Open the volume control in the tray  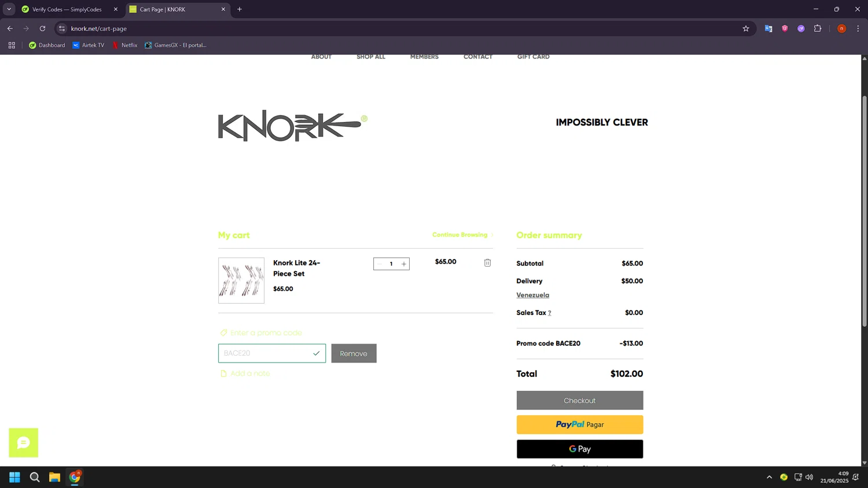click(809, 477)
